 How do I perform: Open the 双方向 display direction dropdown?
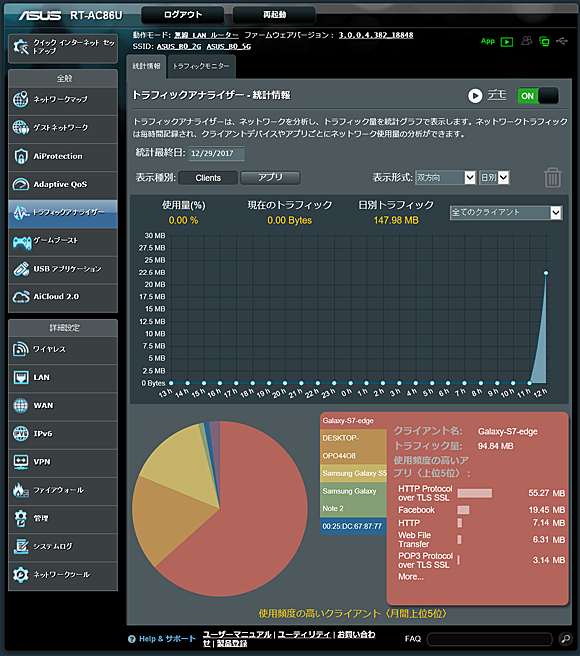[445, 178]
